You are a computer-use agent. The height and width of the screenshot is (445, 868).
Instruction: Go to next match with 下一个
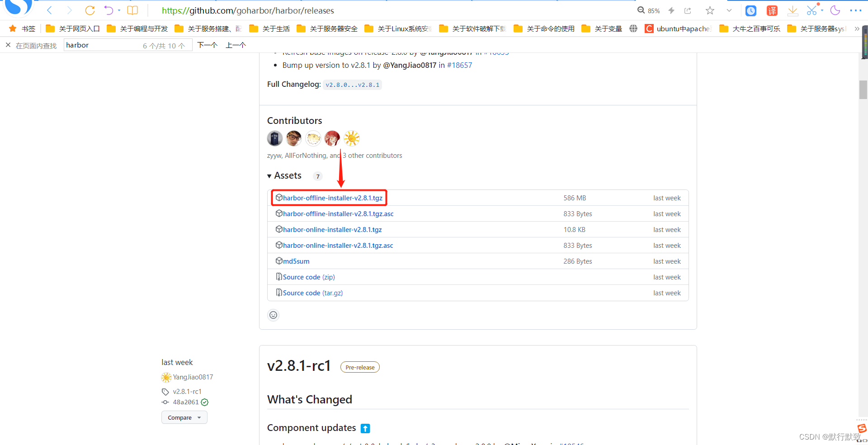[x=208, y=45]
